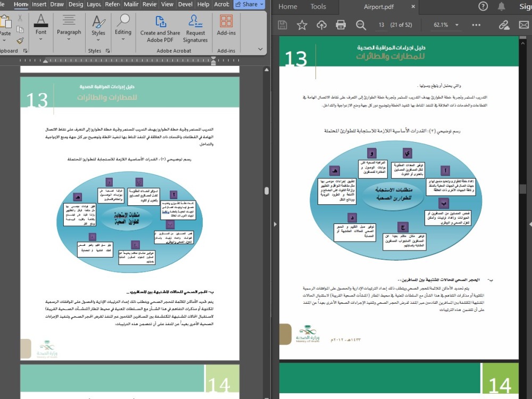Open the References ribbon tab
Image resolution: width=532 pixels, height=399 pixels.
pyautogui.click(x=113, y=4)
